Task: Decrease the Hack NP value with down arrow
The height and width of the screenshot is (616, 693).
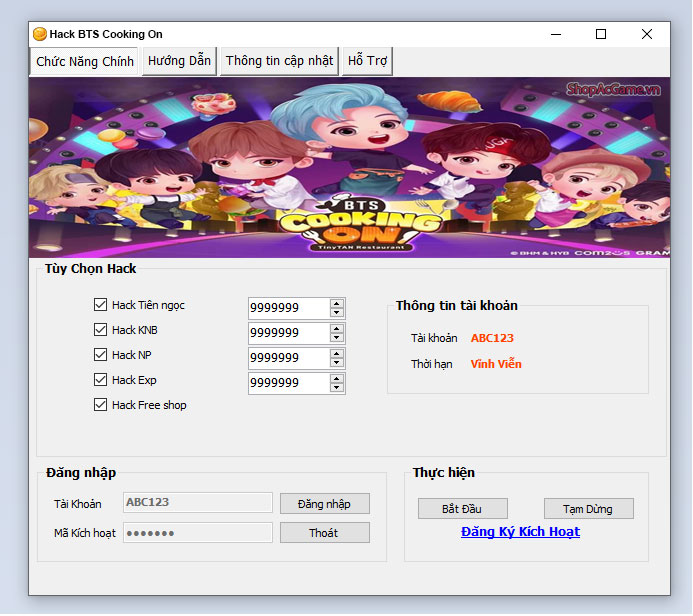Action: [337, 362]
